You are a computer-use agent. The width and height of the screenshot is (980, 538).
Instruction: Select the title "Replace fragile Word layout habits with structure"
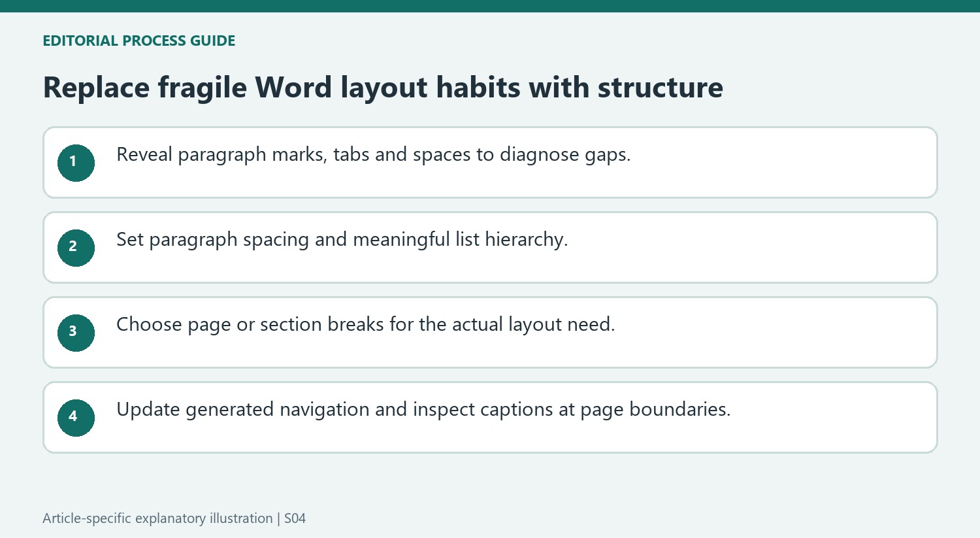pyautogui.click(x=383, y=88)
